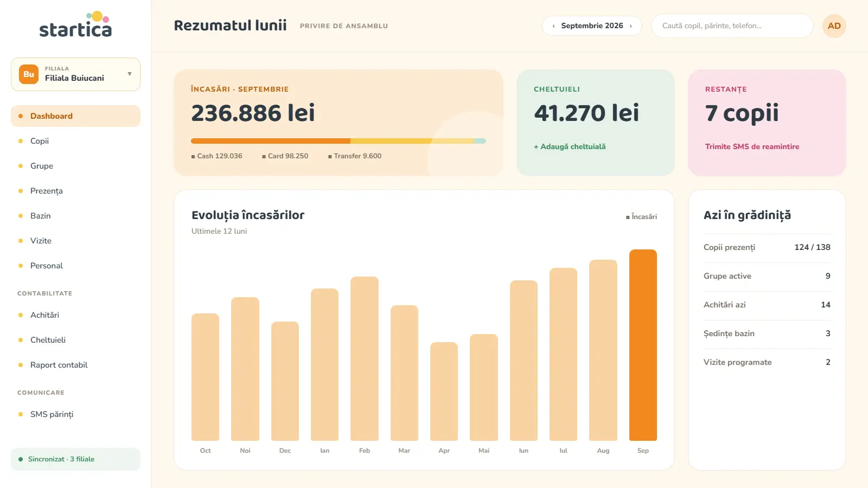Click the 236.886 lei total
Viewport: 868px width, 488px height.
tap(253, 113)
